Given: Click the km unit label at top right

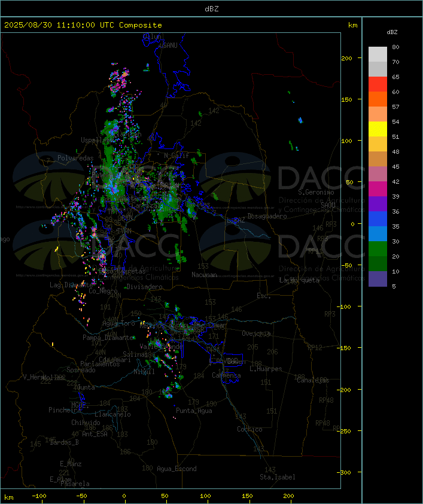Looking at the screenshot, I should [x=352, y=25].
